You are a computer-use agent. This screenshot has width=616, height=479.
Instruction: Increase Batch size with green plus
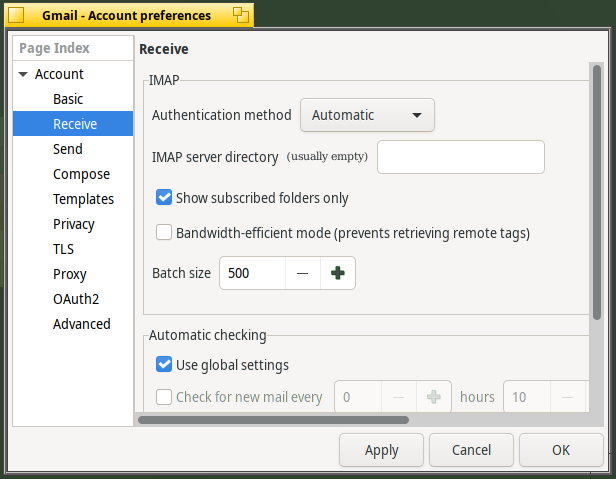pos(338,273)
